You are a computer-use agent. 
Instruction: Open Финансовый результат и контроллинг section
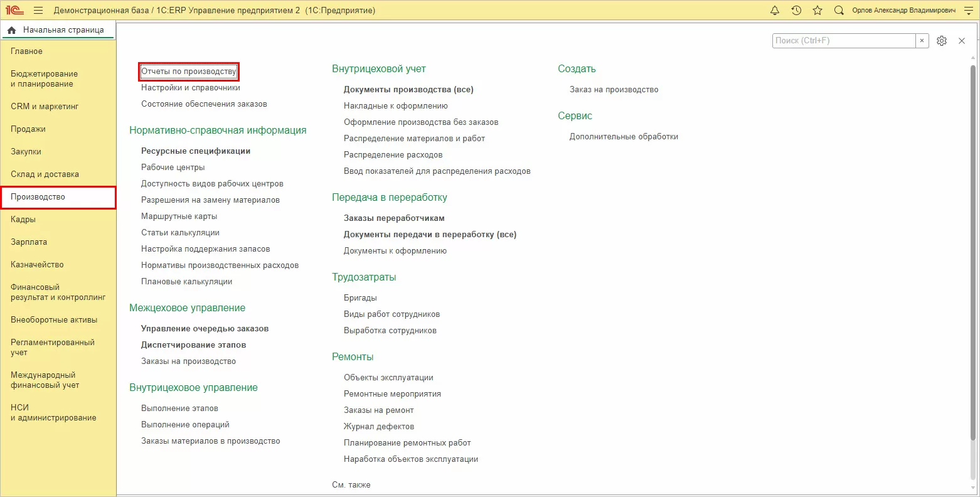click(58, 292)
